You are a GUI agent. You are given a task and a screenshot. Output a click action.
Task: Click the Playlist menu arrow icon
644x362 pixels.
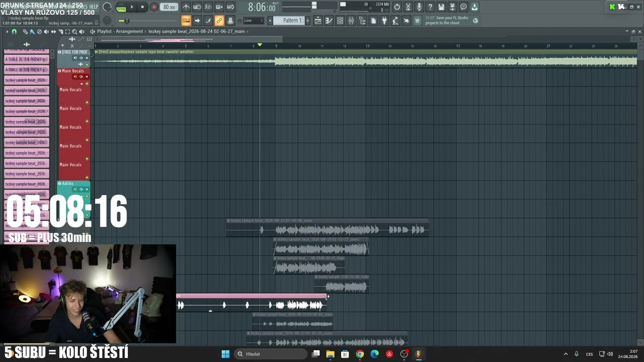point(7,32)
